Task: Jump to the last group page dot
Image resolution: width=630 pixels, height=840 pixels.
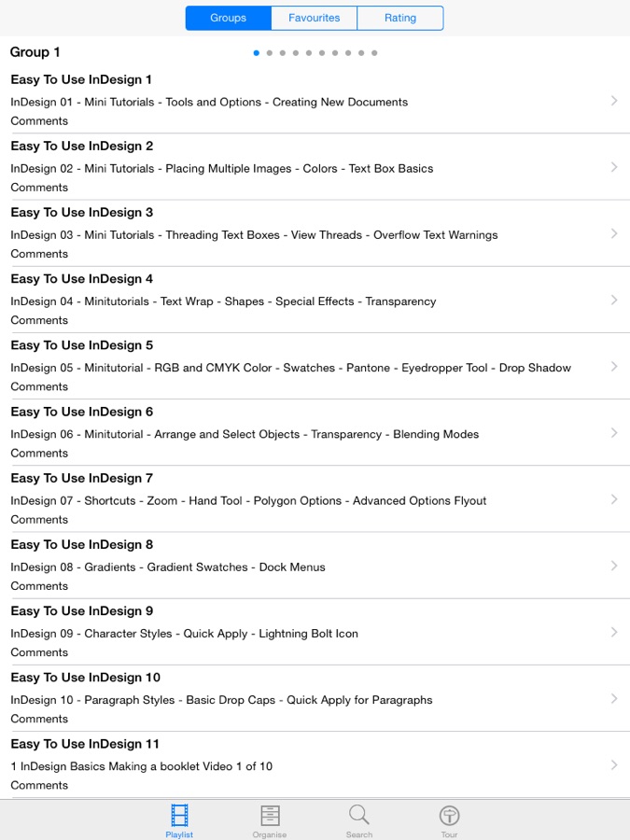Action: 374,53
